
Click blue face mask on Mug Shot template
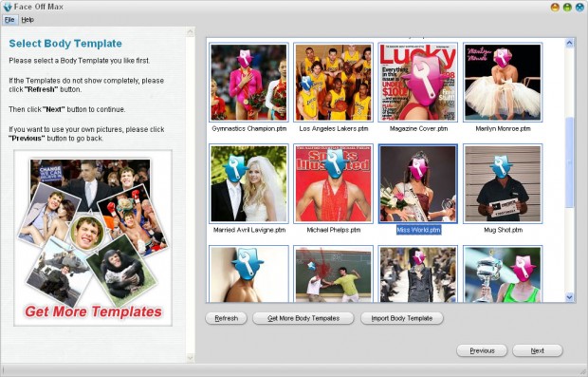point(502,166)
